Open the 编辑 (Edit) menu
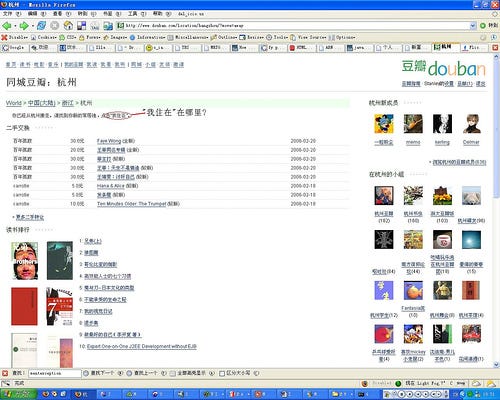This screenshot has width=500, height=400. [37, 14]
